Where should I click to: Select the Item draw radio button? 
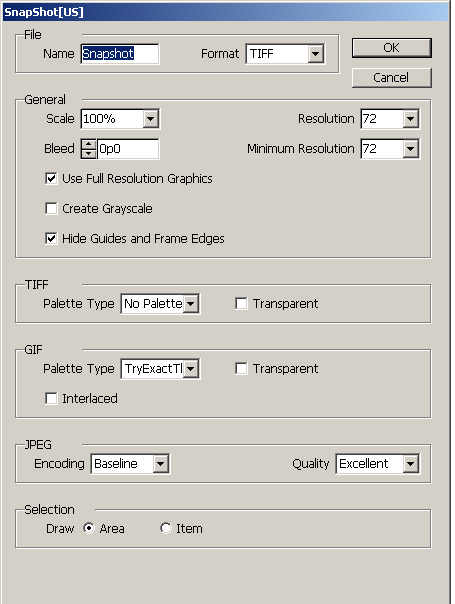point(166,528)
